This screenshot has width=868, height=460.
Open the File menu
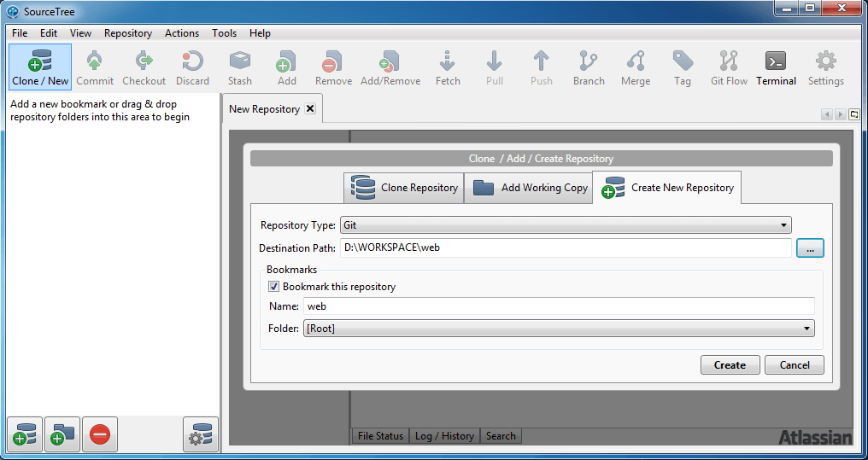click(20, 33)
